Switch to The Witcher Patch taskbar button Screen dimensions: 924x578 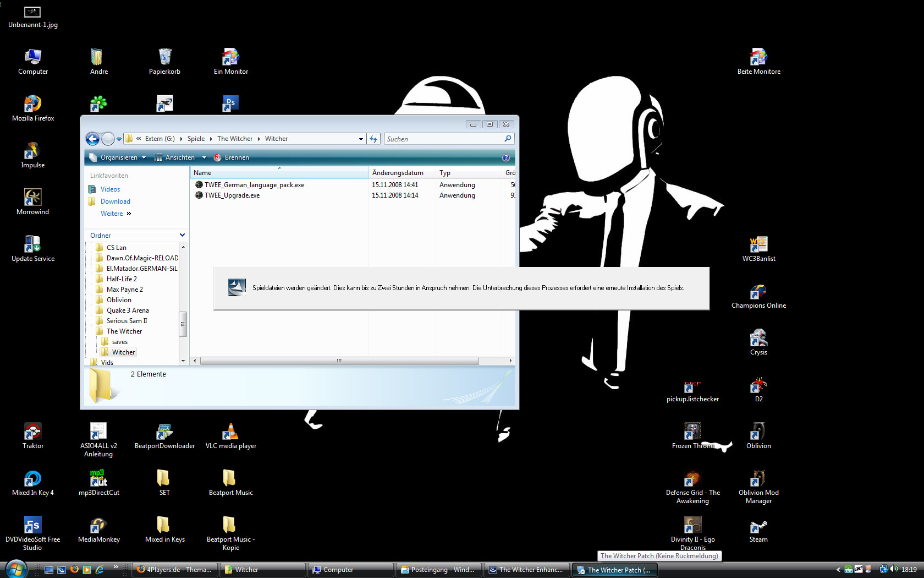[614, 570]
